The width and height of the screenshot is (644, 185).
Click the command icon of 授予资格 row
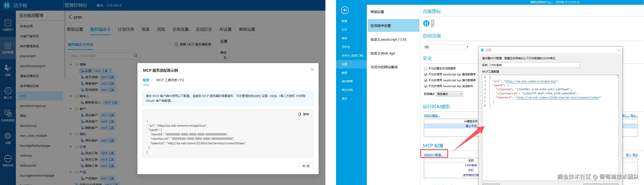pos(83,77)
